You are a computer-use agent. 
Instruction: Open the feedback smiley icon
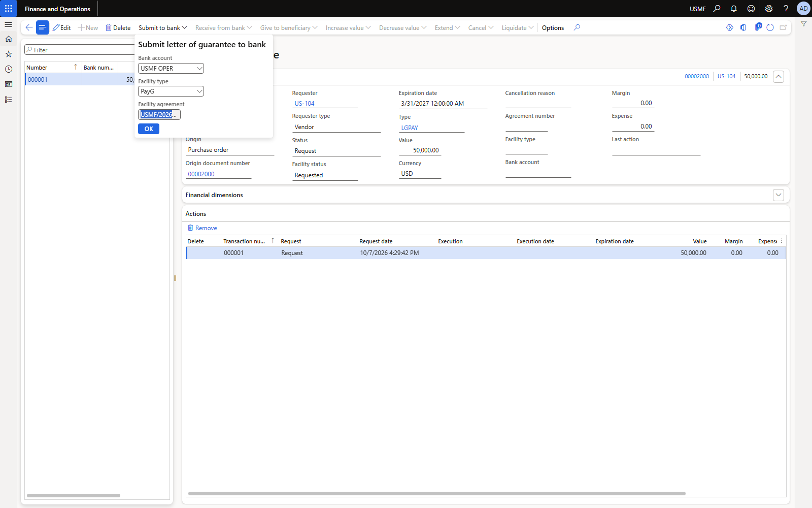pos(751,9)
